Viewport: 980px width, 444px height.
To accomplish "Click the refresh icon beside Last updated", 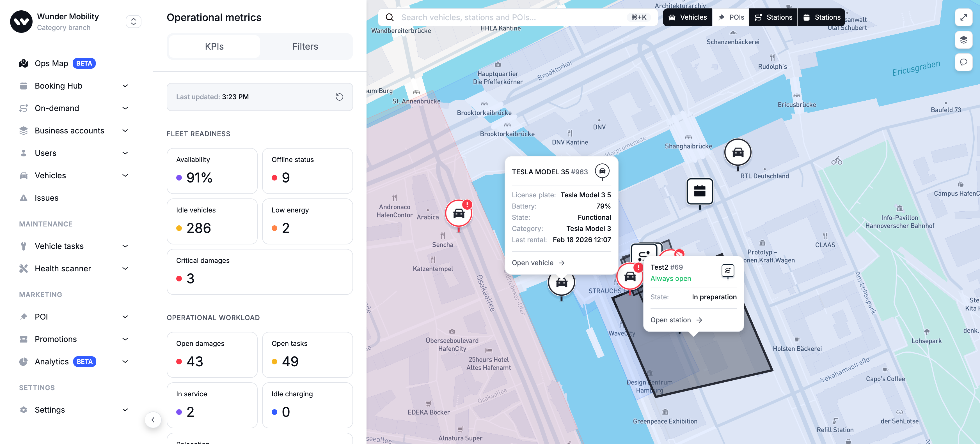I will [339, 97].
